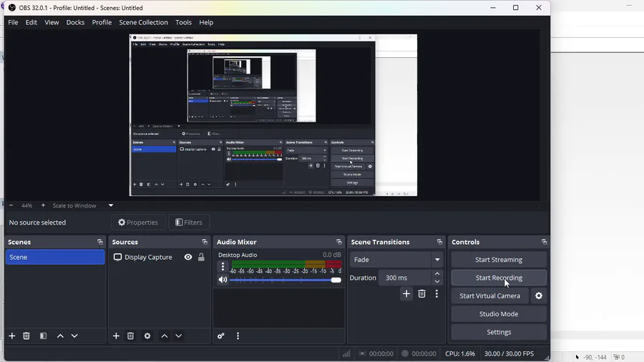Image resolution: width=644 pixels, height=362 pixels.
Task: Open transition properties three-dot menu
Action: 436,293
